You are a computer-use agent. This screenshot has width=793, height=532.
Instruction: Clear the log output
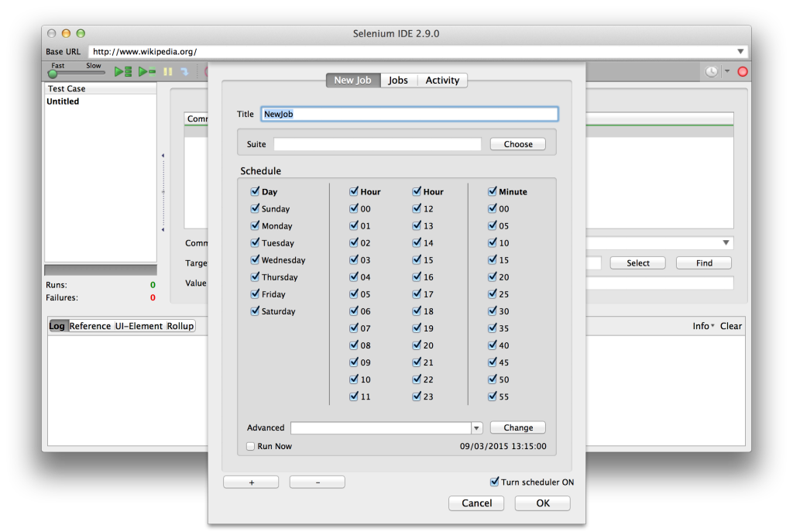coord(731,326)
